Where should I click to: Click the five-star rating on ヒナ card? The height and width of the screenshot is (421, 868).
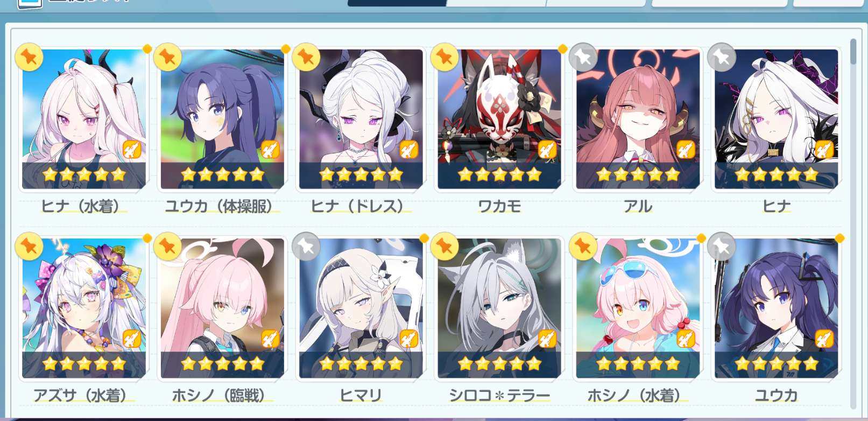coord(776,174)
